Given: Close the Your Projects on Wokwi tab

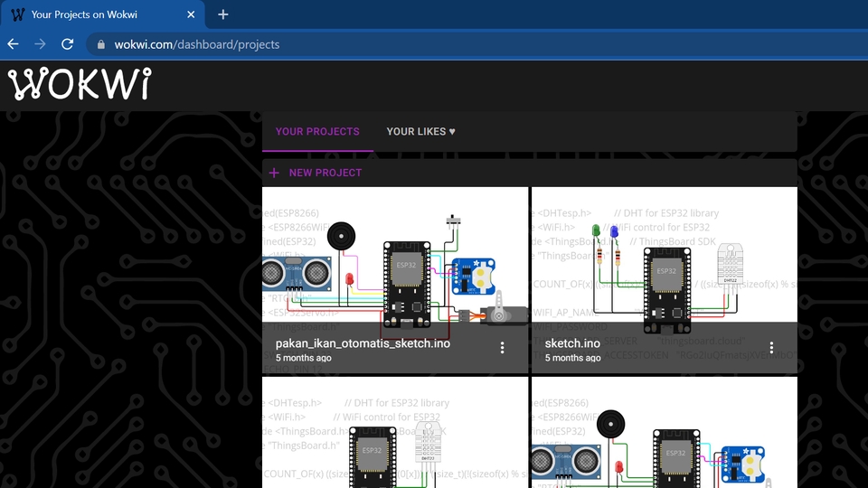Looking at the screenshot, I should (191, 14).
